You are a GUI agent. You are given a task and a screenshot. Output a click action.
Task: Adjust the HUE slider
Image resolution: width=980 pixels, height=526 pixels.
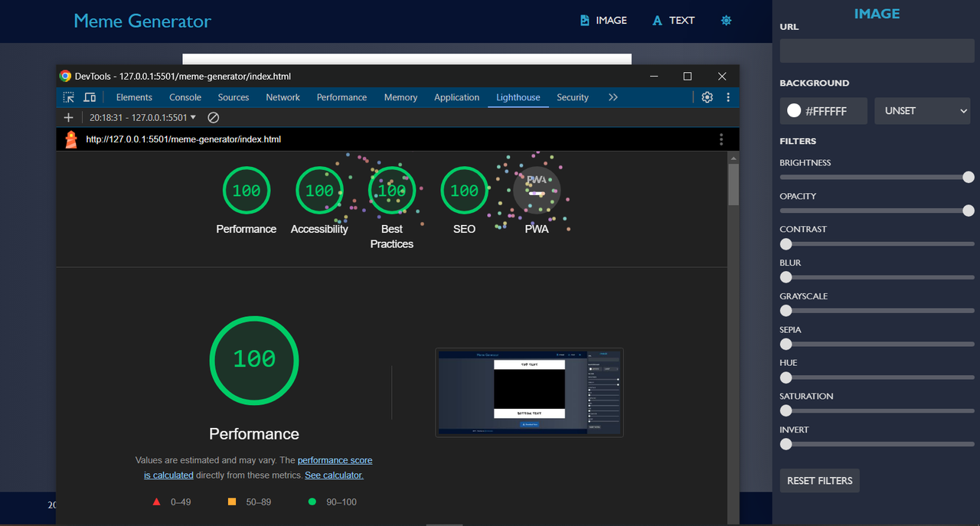[877, 377]
